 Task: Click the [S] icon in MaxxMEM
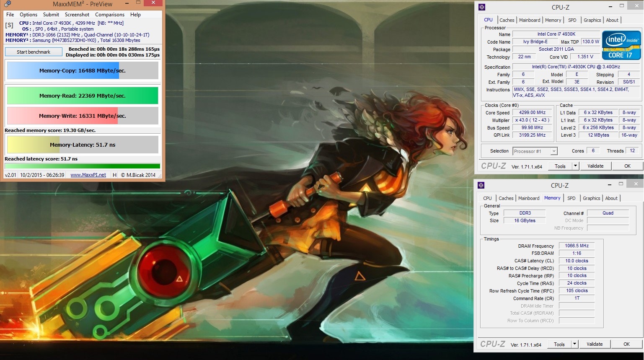click(x=9, y=26)
